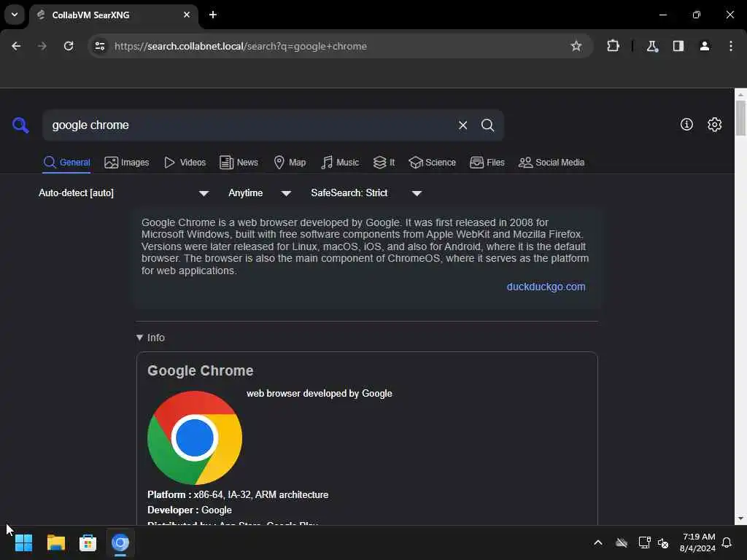This screenshot has height=560, width=747.
Task: Open Chrome Labs flask icon
Action: [x=652, y=46]
